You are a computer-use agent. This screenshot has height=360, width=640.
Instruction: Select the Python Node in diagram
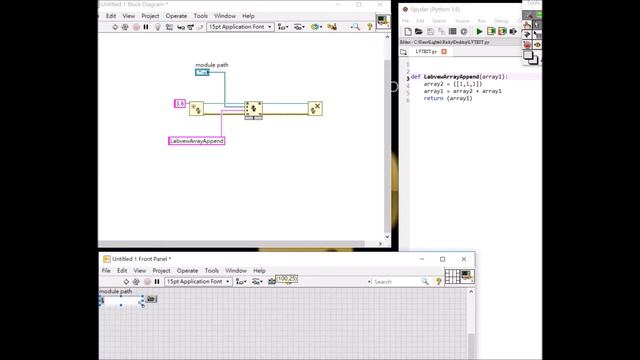pos(253,109)
